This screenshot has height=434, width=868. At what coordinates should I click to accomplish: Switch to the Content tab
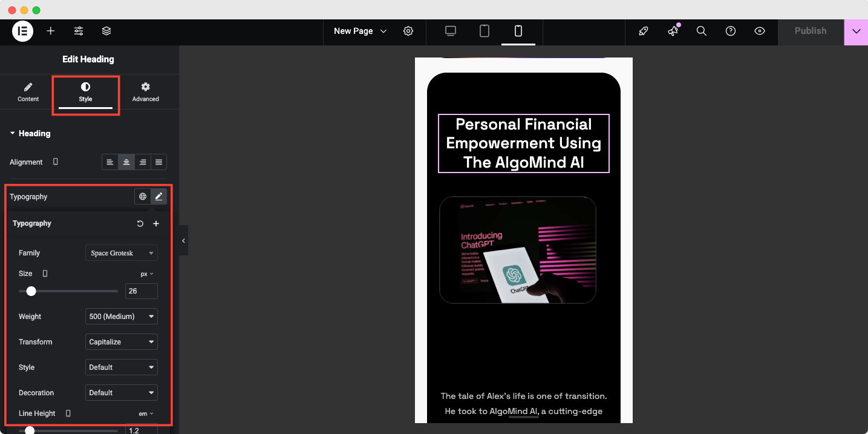[x=28, y=91]
